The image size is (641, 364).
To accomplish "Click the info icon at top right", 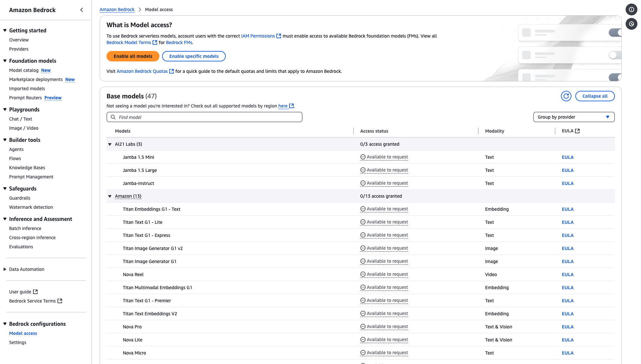I will pyautogui.click(x=631, y=9).
